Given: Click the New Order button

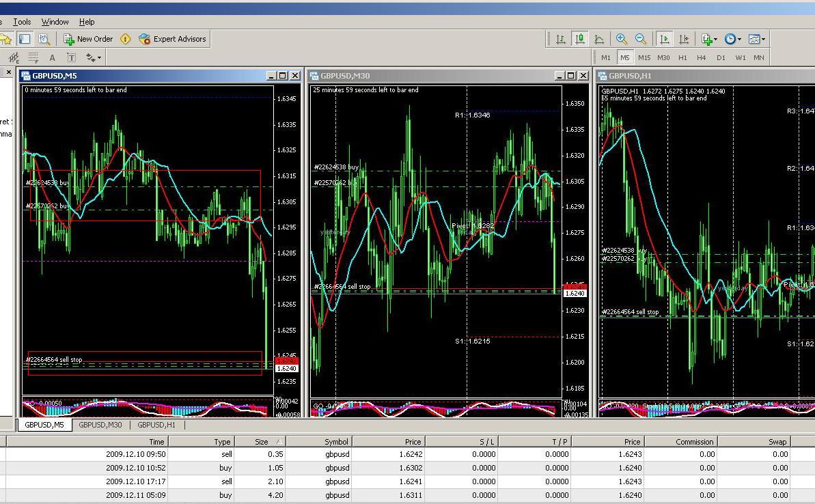Looking at the screenshot, I should [x=88, y=39].
